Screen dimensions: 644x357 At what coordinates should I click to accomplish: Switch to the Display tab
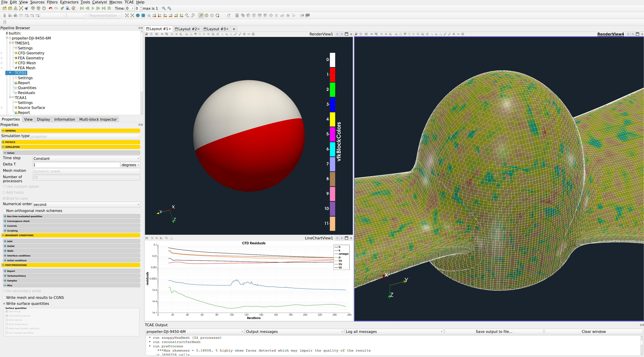[x=43, y=119]
